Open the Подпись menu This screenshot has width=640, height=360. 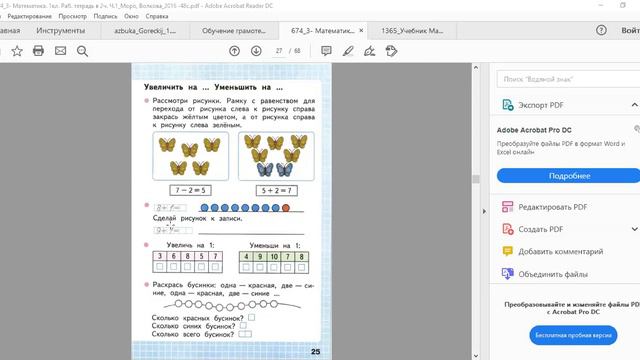click(x=105, y=16)
